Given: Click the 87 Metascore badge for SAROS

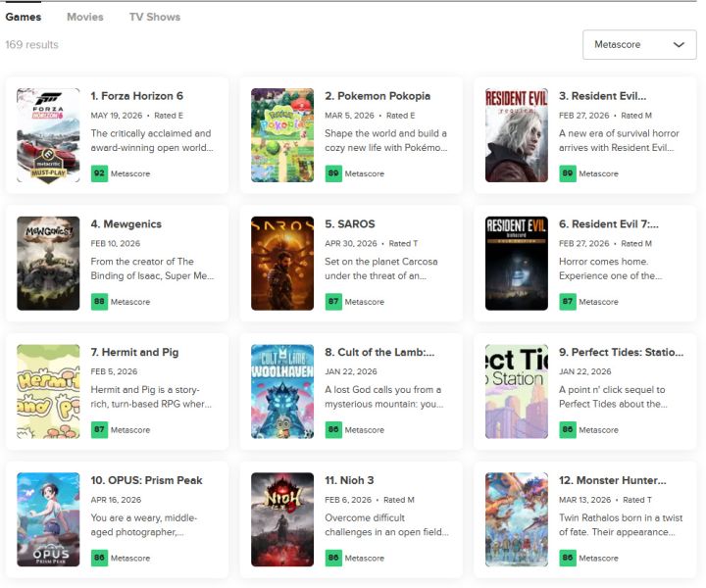Looking at the screenshot, I should [333, 302].
